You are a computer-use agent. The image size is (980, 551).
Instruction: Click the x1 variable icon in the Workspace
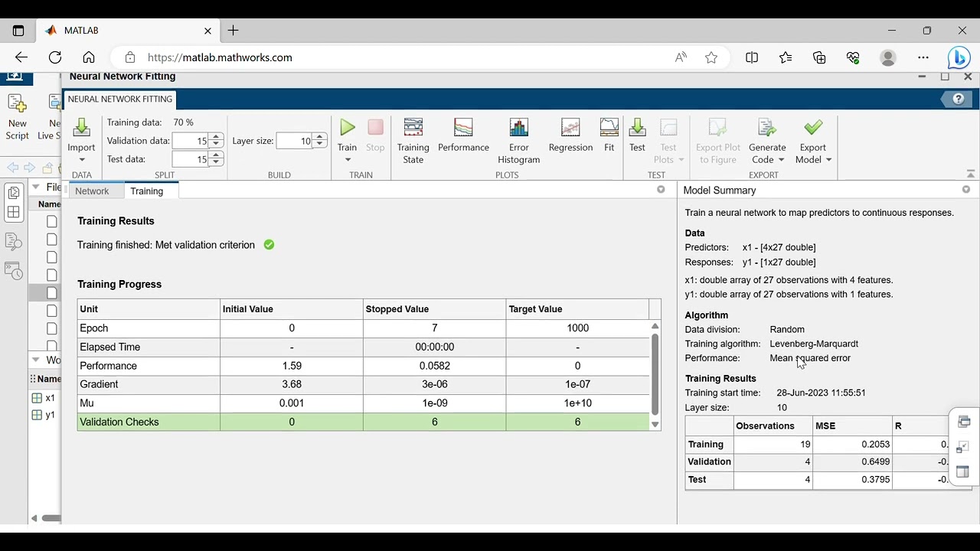[37, 398]
